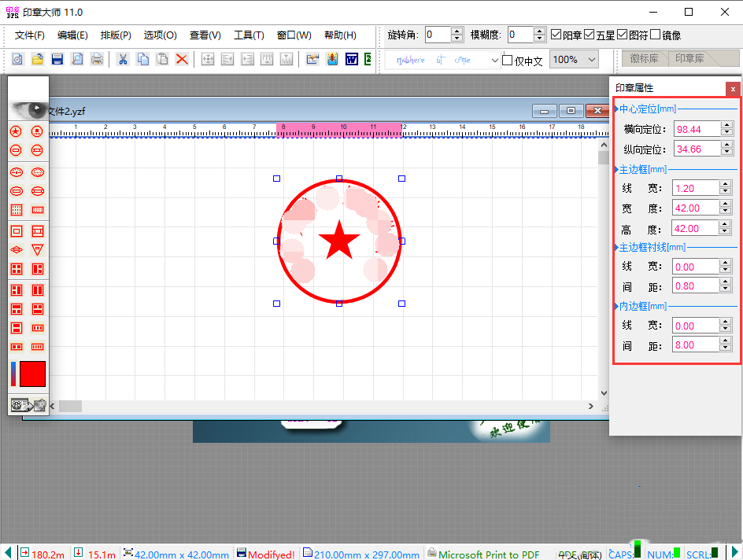Print the seal document

pyautogui.click(x=97, y=59)
